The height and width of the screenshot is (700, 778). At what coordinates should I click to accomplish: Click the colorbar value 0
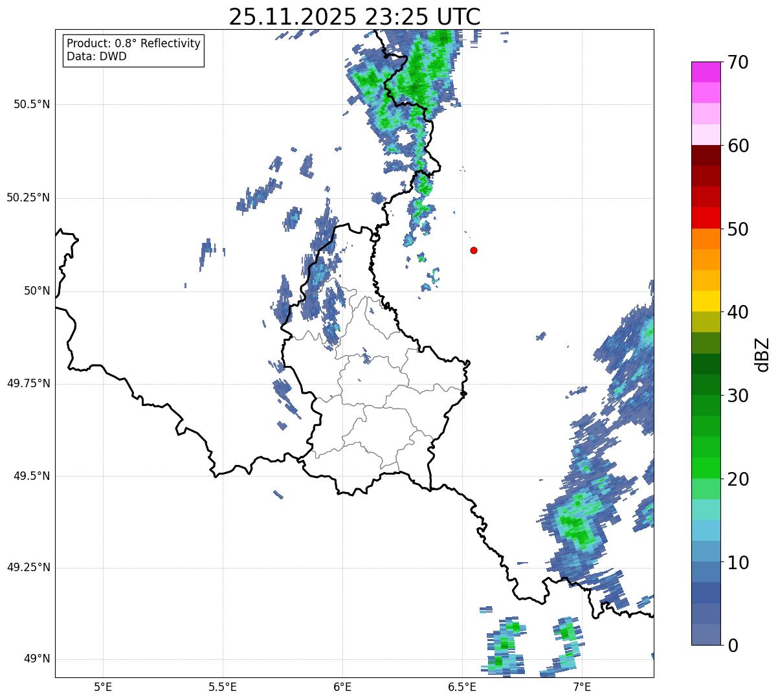tap(733, 646)
